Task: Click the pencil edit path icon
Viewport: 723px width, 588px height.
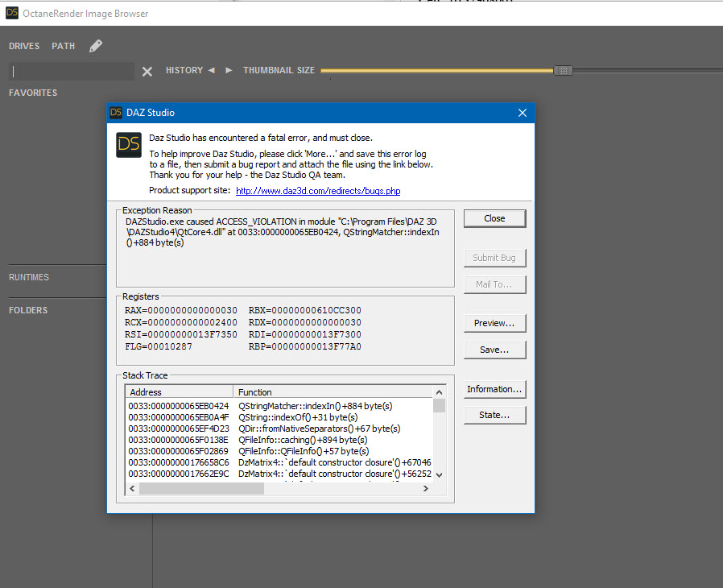Action: pos(96,46)
